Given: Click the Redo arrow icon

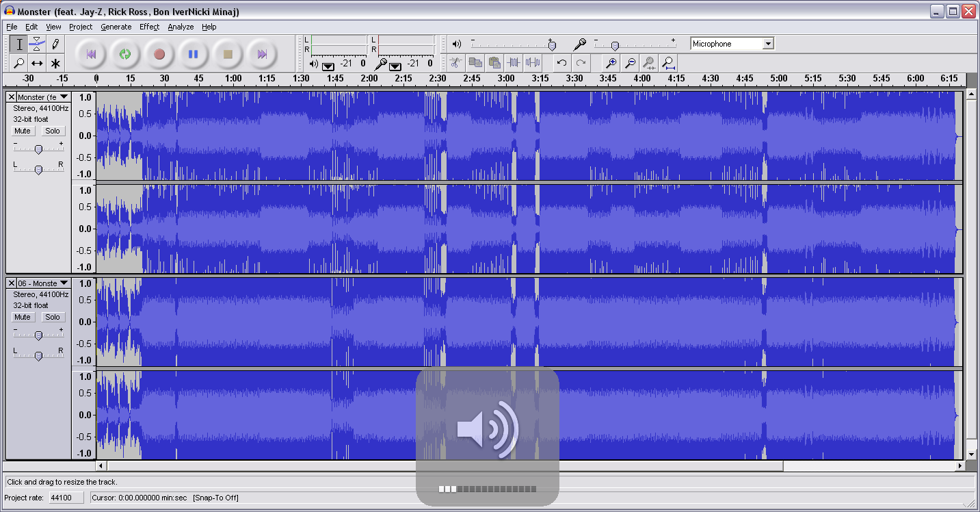Looking at the screenshot, I should (x=581, y=63).
